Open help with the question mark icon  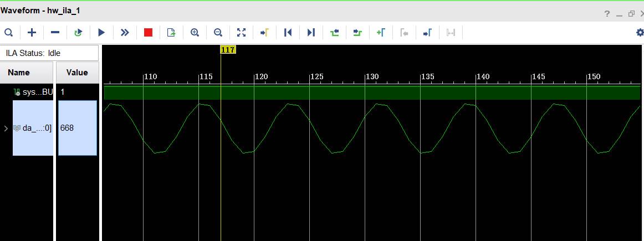tap(607, 13)
